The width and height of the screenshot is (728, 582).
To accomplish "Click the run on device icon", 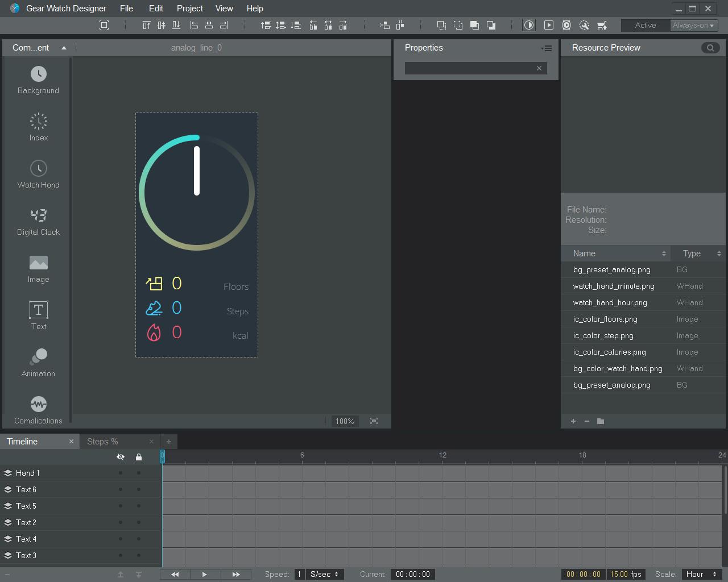I will [566, 25].
